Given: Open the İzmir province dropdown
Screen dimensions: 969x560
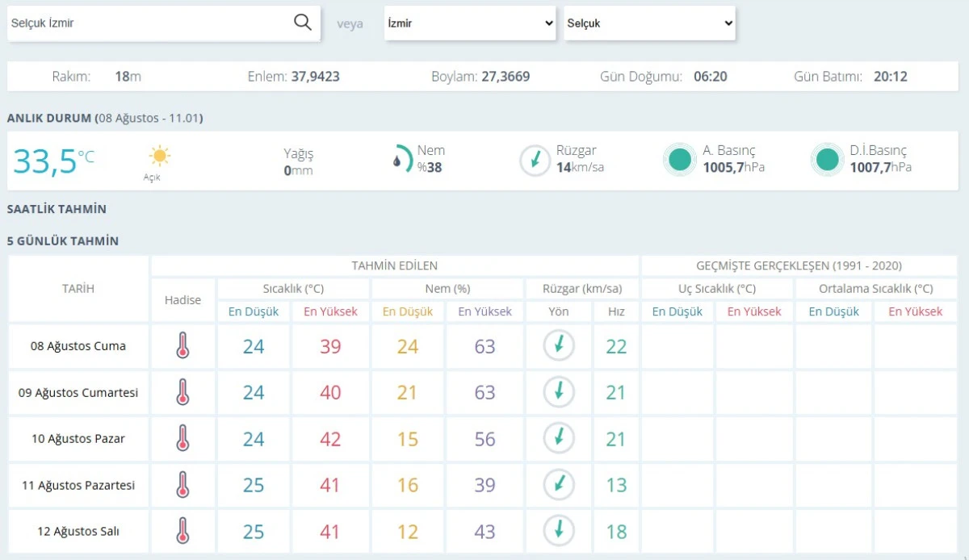Looking at the screenshot, I should click(470, 23).
